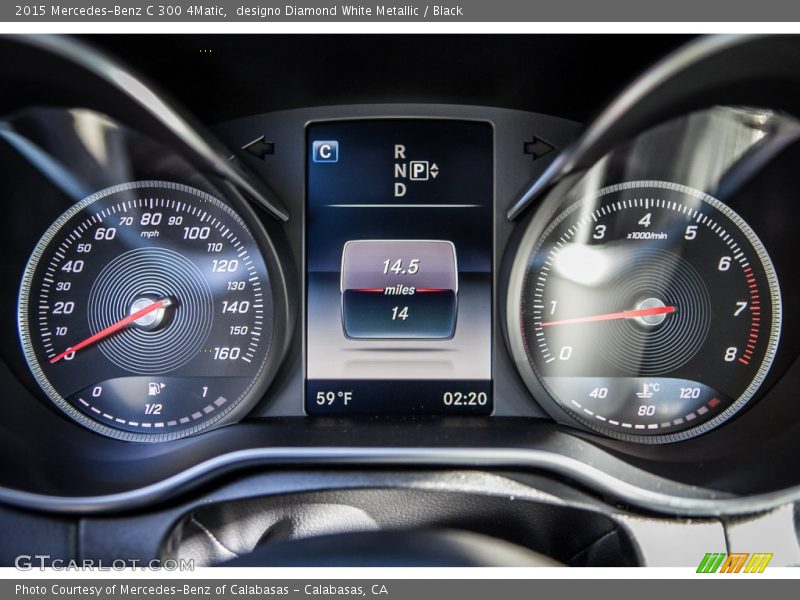Click the N gear letter
This screenshot has width=800, height=600.
pos(400,171)
